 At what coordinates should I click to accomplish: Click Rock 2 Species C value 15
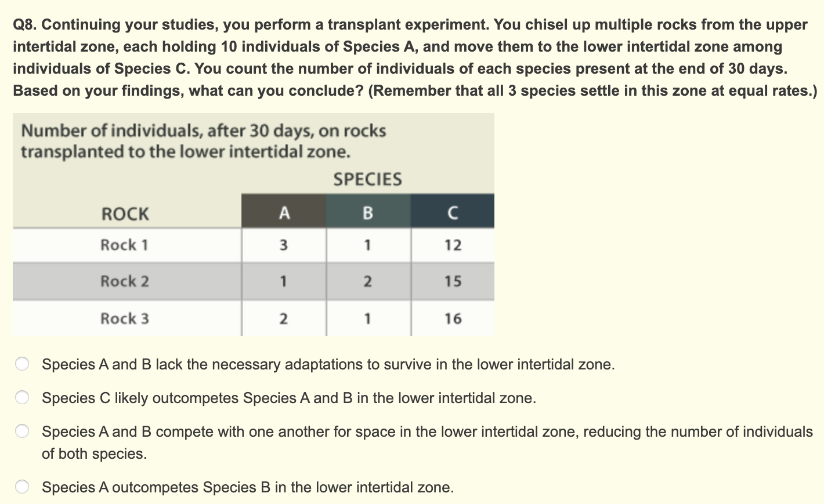(x=453, y=281)
